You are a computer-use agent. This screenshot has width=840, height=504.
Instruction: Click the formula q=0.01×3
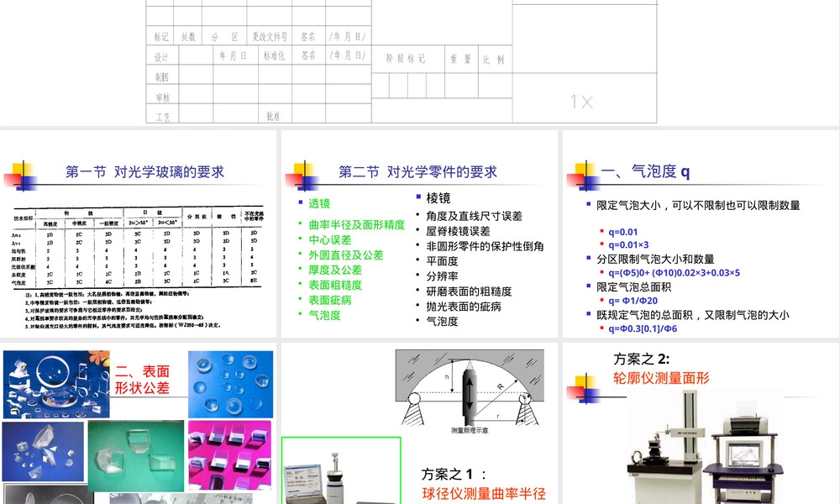(628, 244)
